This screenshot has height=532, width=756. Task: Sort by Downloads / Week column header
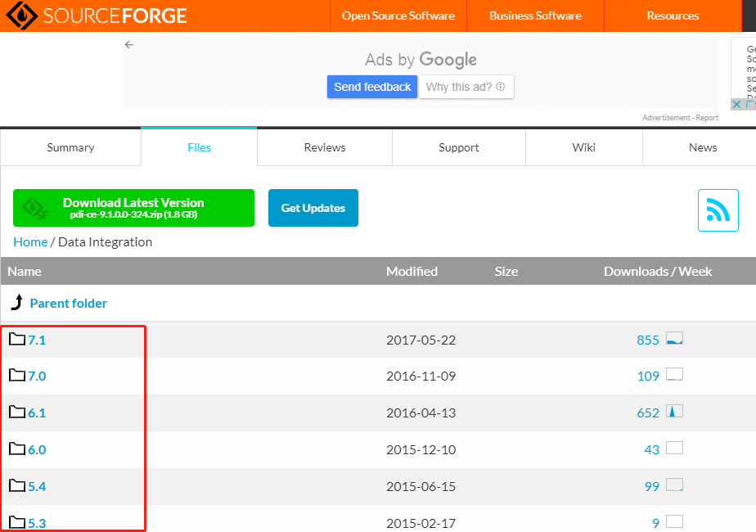coord(658,272)
